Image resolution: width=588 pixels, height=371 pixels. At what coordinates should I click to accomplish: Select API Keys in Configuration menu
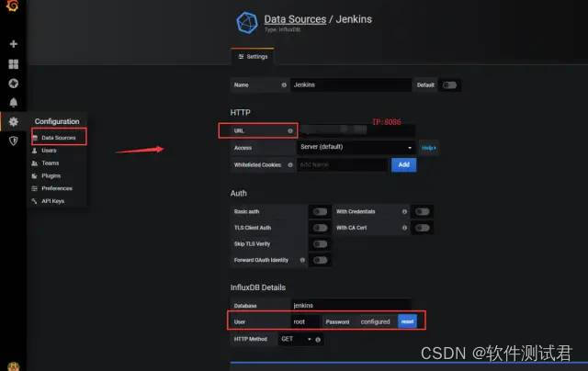53,201
